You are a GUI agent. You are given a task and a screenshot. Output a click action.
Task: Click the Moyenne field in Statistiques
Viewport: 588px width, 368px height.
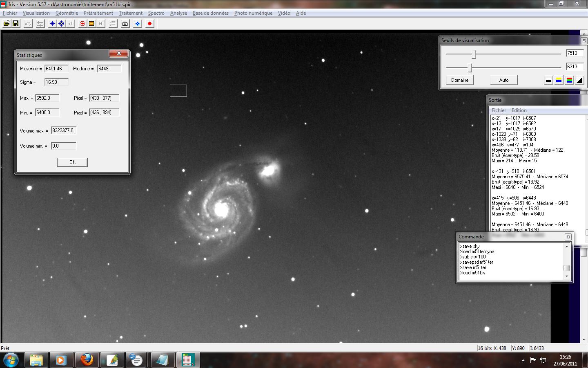point(56,69)
